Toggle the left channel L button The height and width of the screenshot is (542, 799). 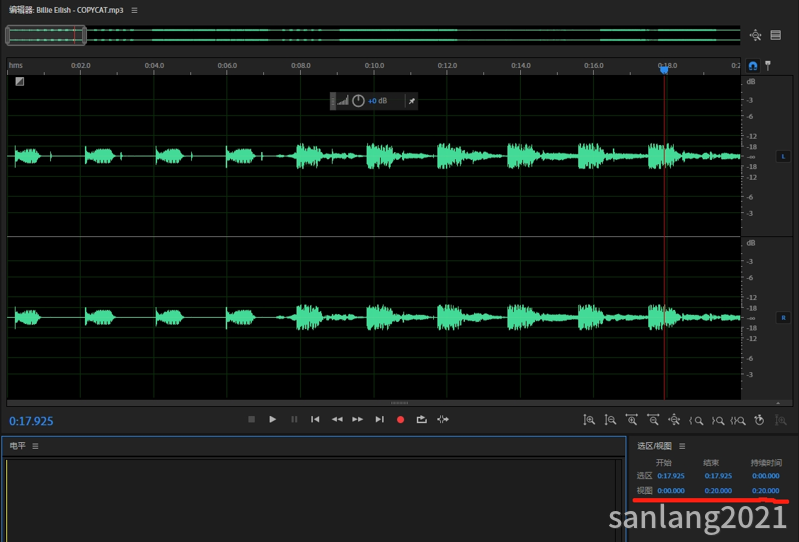783,156
